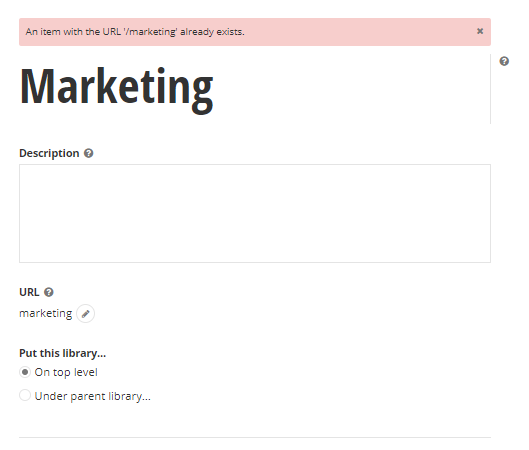Select the On top level radio button
Screen dimensions: 529x450
coord(25,372)
